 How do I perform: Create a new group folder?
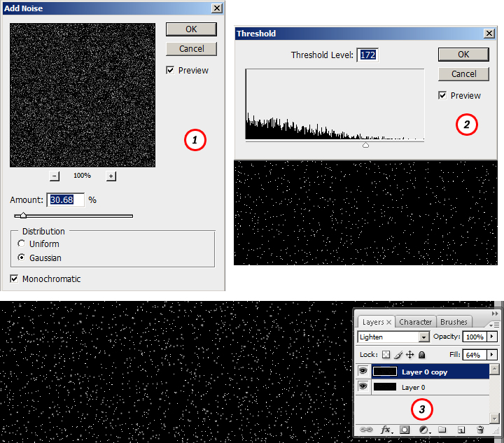pyautogui.click(x=442, y=430)
